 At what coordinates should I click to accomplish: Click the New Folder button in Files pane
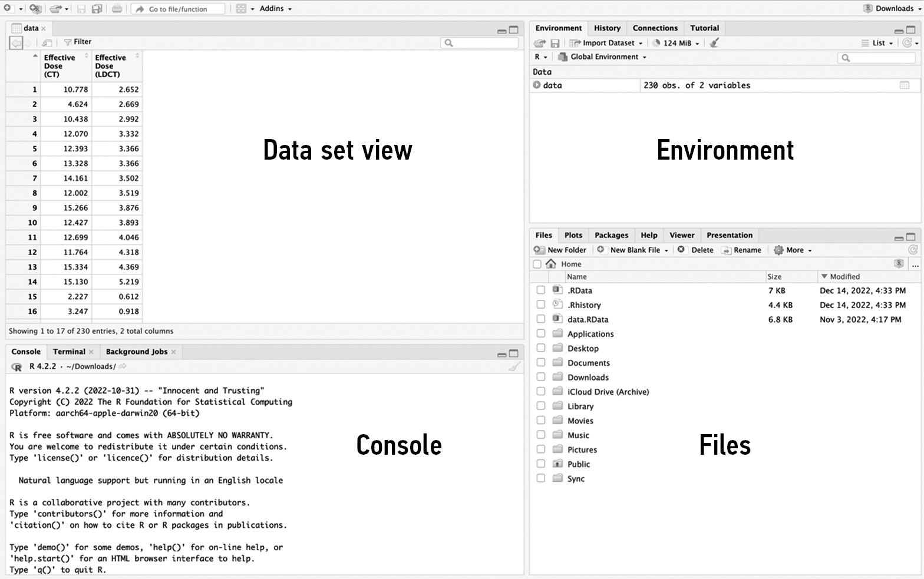(560, 250)
